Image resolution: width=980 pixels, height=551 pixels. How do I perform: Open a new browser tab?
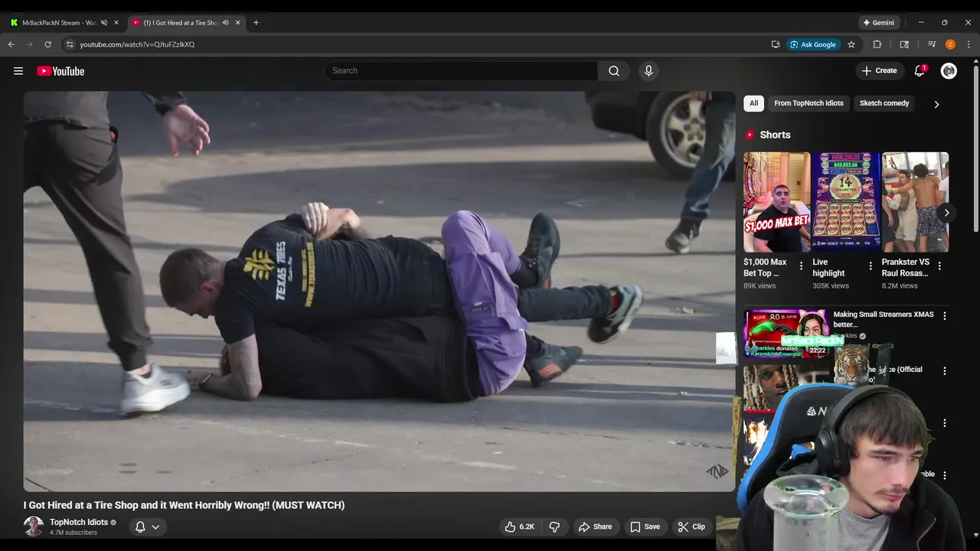pyautogui.click(x=256, y=23)
